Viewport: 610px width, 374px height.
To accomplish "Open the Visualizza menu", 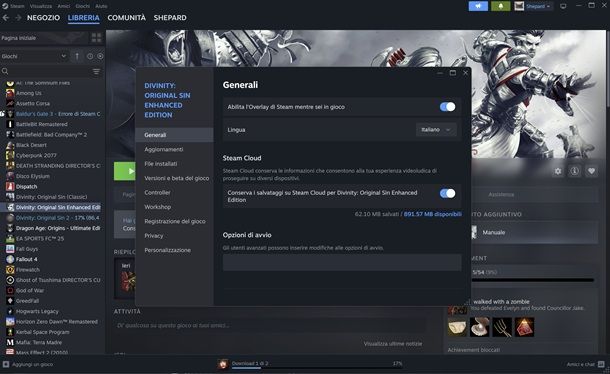I will pyautogui.click(x=41, y=6).
